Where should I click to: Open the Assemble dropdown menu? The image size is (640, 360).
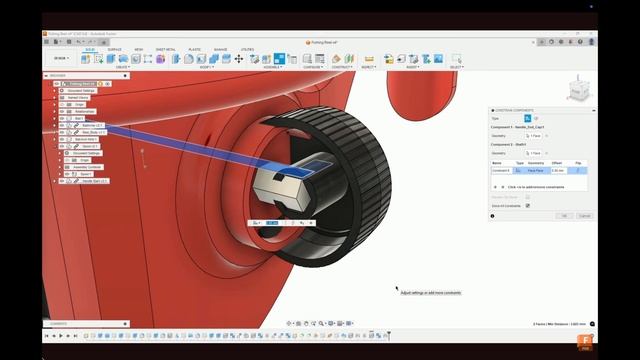273,67
